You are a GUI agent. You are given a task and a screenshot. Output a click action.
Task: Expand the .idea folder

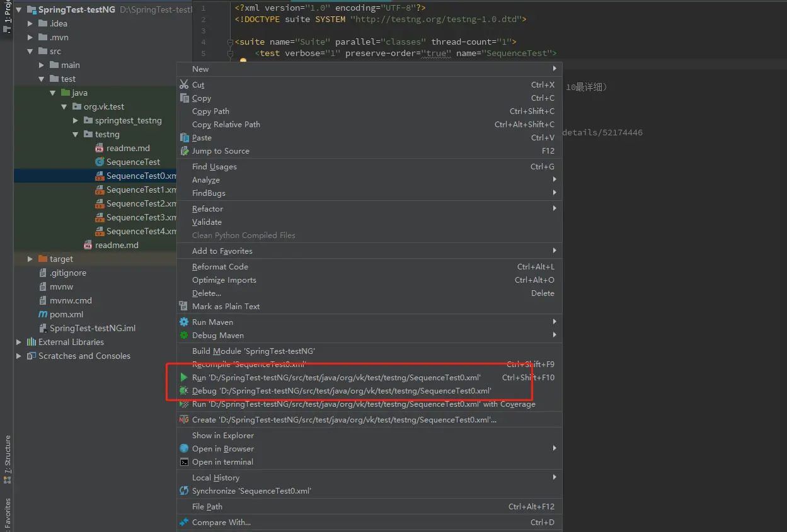click(x=30, y=23)
